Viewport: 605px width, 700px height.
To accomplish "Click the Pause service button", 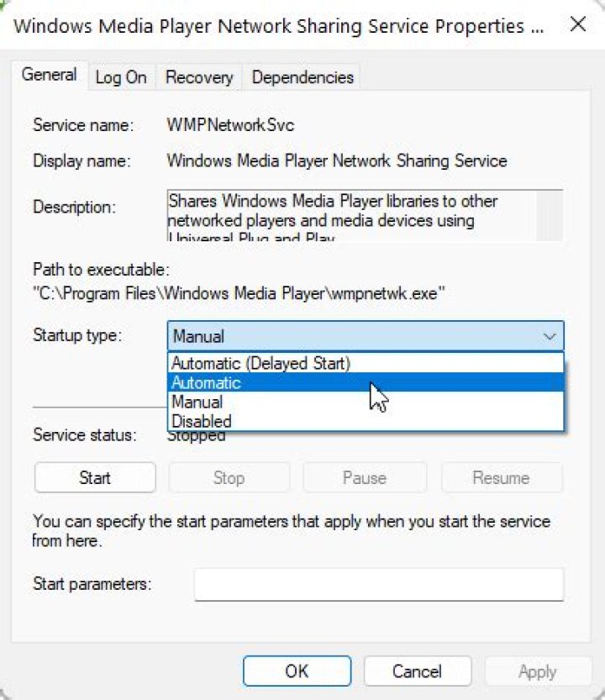I will coord(364,478).
